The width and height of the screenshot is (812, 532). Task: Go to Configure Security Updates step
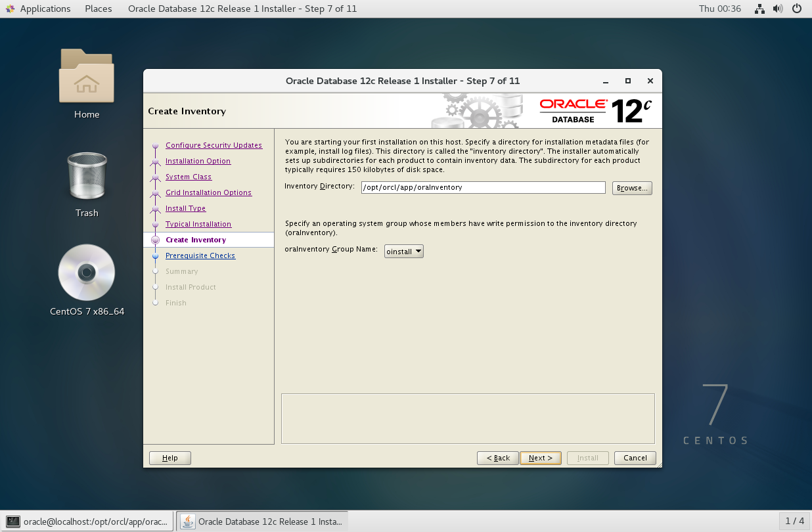coord(214,145)
